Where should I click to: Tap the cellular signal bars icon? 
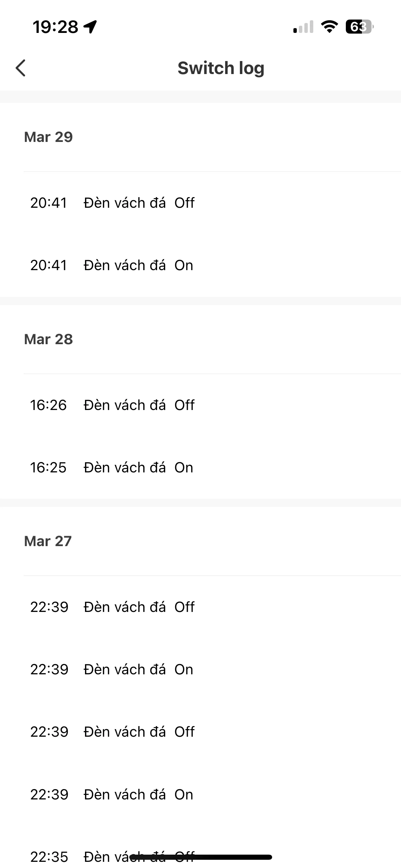point(303,27)
